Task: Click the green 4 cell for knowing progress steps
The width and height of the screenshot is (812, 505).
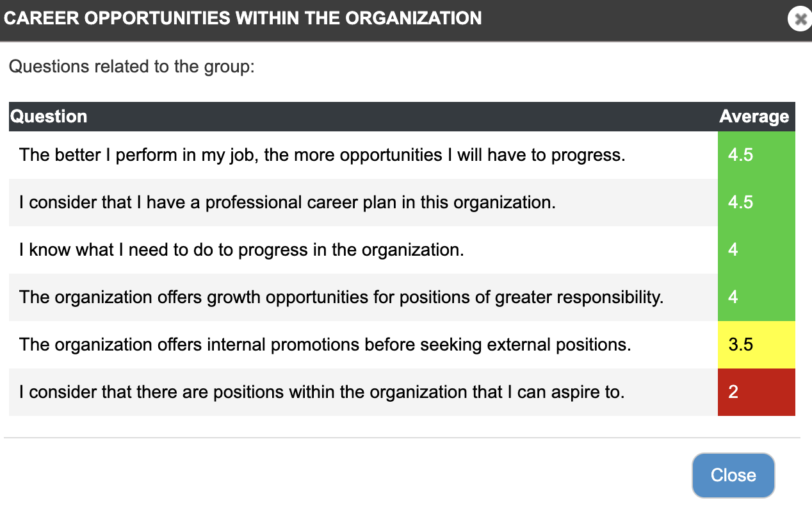Action: pyautogui.click(x=756, y=250)
